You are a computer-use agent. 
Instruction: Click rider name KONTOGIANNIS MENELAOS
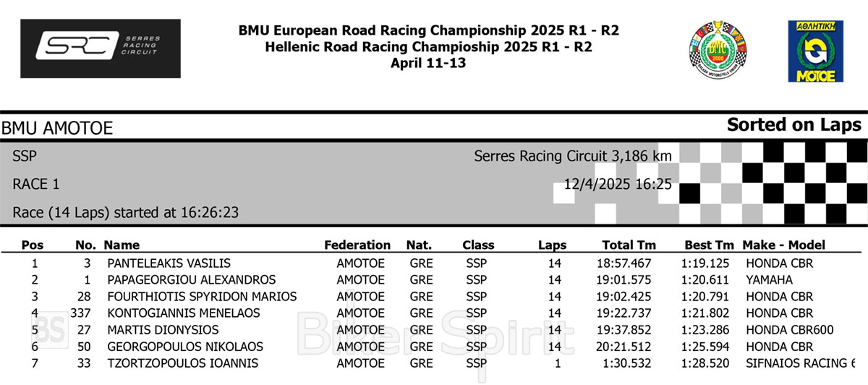click(x=183, y=313)
